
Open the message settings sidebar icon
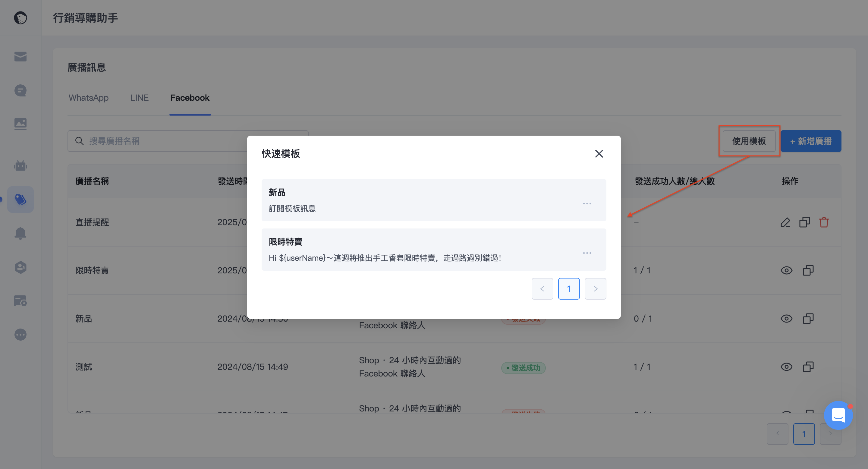20,301
